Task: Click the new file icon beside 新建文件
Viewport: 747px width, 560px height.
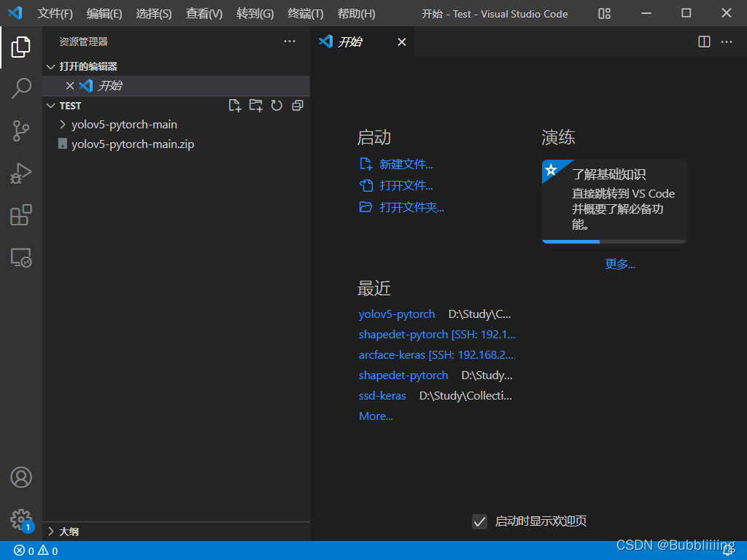Action: click(365, 164)
